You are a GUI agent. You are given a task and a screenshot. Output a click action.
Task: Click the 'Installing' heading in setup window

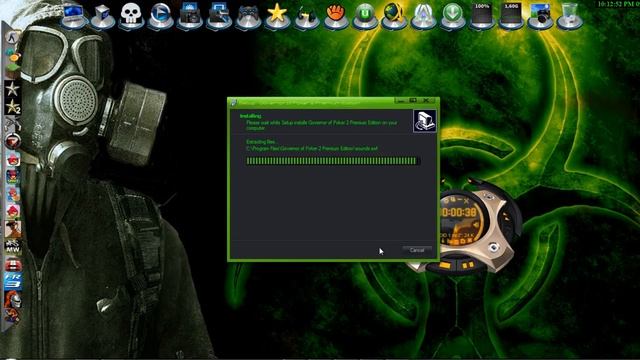tap(251, 116)
